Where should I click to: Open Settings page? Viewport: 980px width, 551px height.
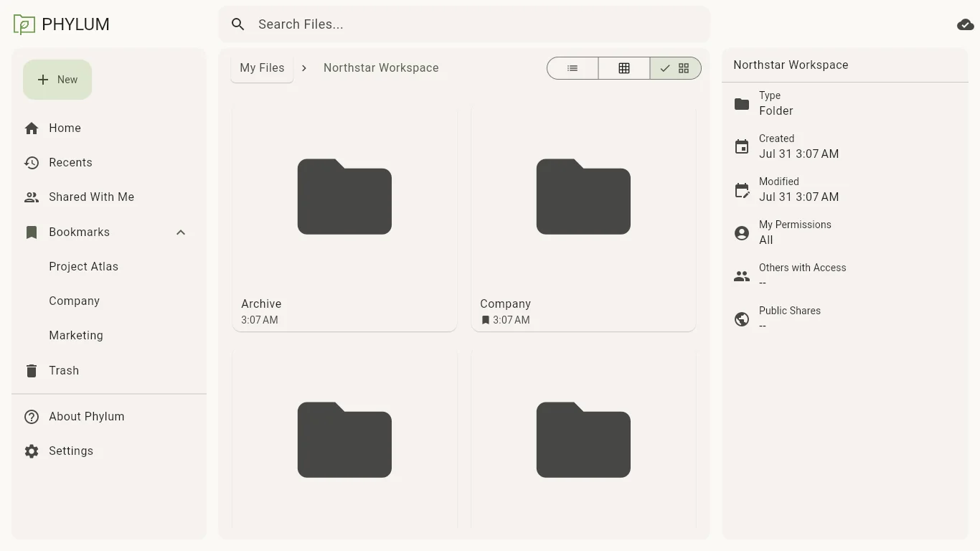pyautogui.click(x=109, y=451)
